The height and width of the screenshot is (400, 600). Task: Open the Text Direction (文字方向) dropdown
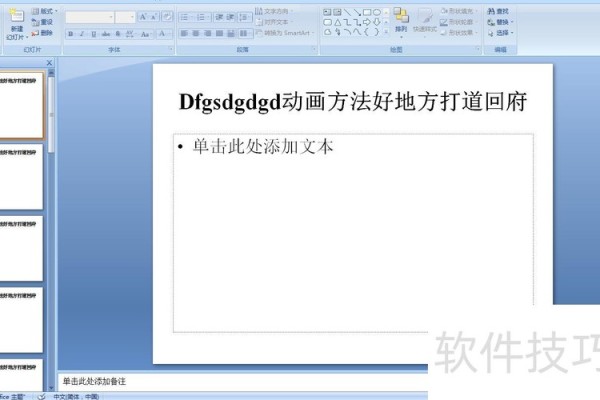click(274, 11)
